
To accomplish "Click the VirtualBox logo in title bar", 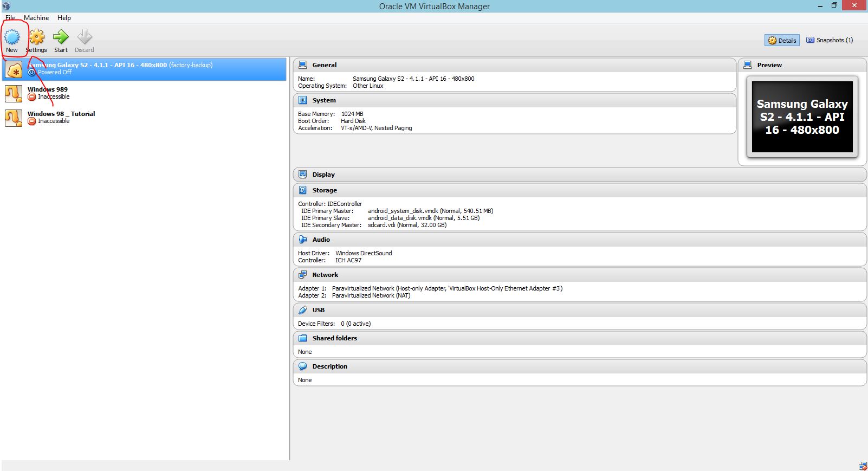I will [6, 6].
